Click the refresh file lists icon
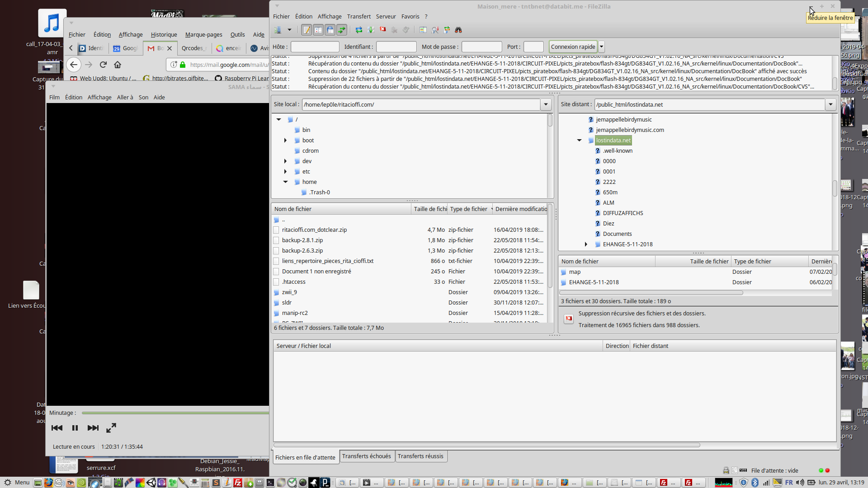The height and width of the screenshot is (488, 868). click(359, 30)
